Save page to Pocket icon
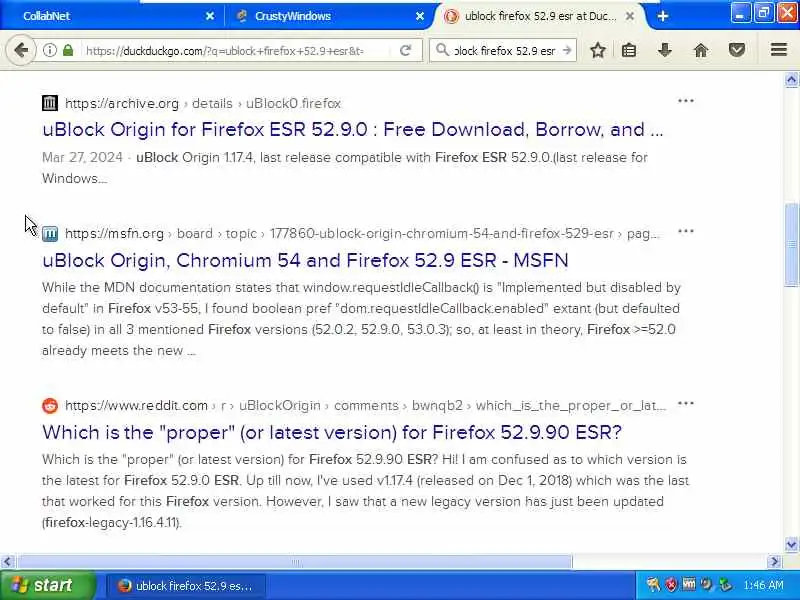Viewport: 800px width, 600px height. click(737, 50)
